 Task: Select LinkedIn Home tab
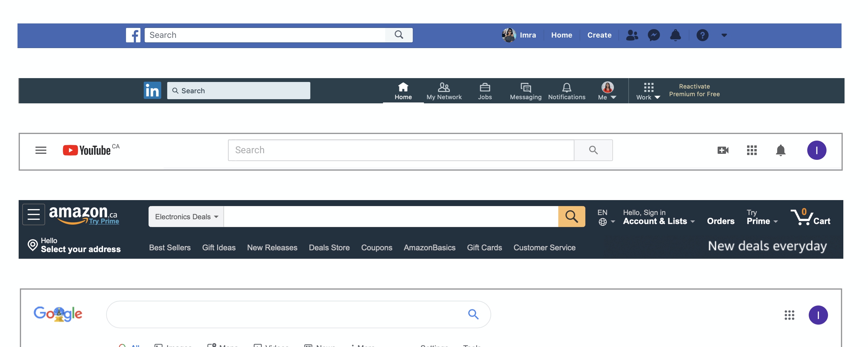coord(403,91)
